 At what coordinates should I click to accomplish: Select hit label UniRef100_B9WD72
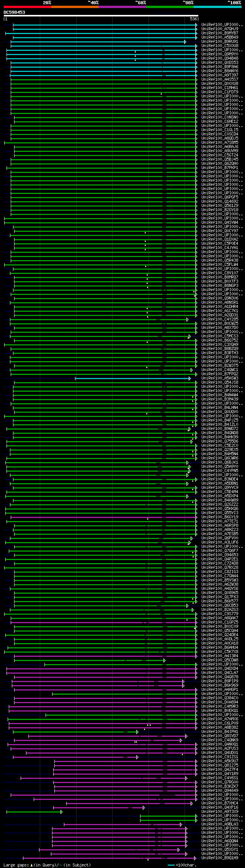point(220,429)
